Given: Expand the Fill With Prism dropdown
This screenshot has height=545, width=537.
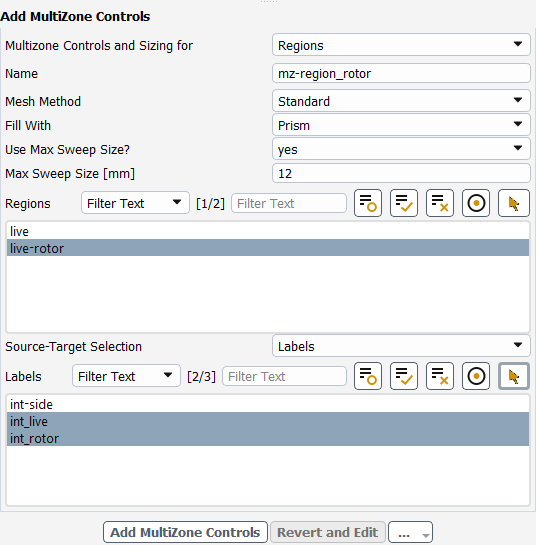Looking at the screenshot, I should pos(401,125).
